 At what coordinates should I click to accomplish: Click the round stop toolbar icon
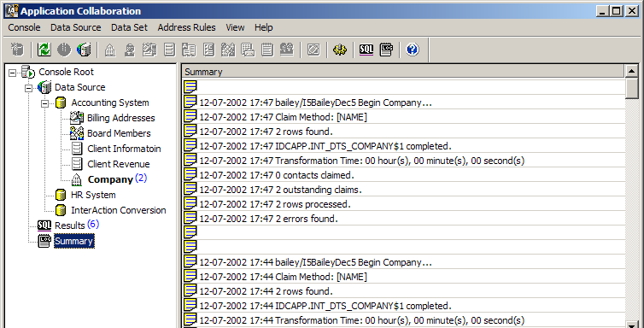tap(64, 50)
